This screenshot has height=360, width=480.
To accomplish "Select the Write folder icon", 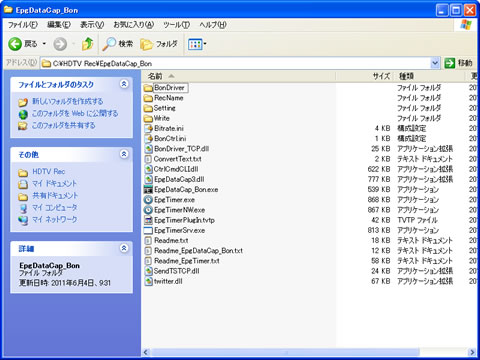I will [x=148, y=118].
